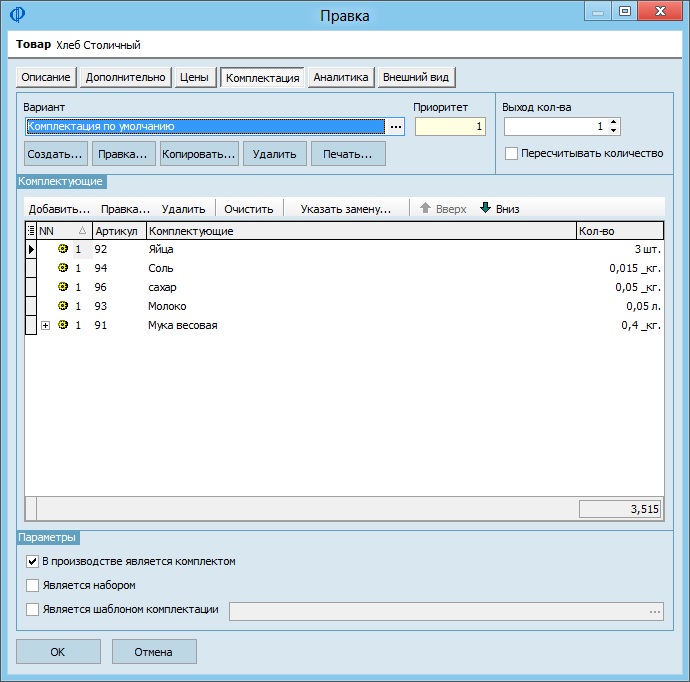Screen dimensions: 690x682
Task: Click Очистить in the components toolbar
Action: pyautogui.click(x=249, y=209)
